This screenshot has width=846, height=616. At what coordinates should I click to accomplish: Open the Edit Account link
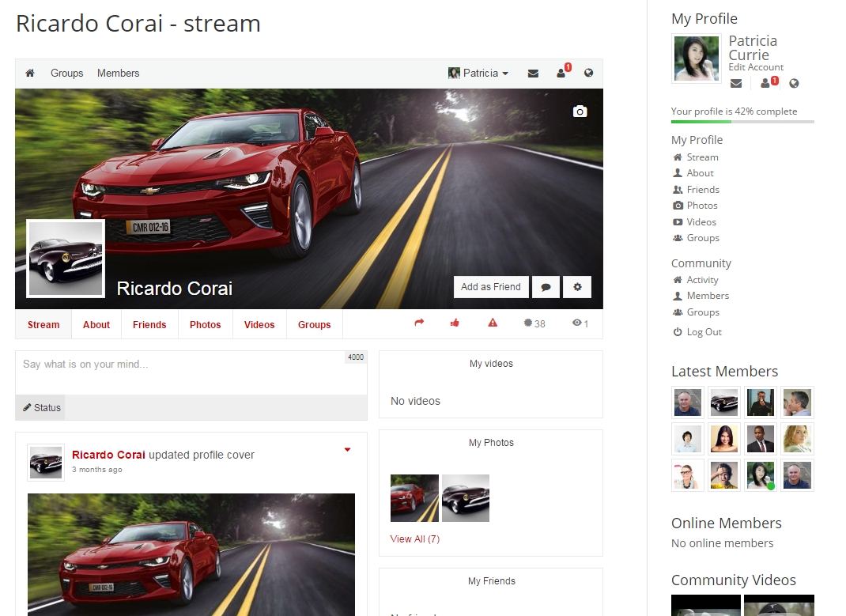click(756, 67)
